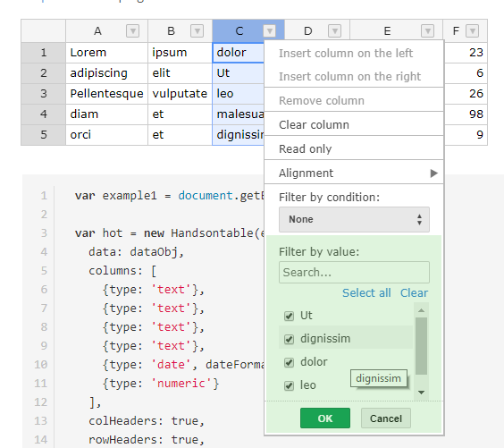The height and width of the screenshot is (448, 504).
Task: Select the column C cell containing Ut
Action: coord(239,73)
